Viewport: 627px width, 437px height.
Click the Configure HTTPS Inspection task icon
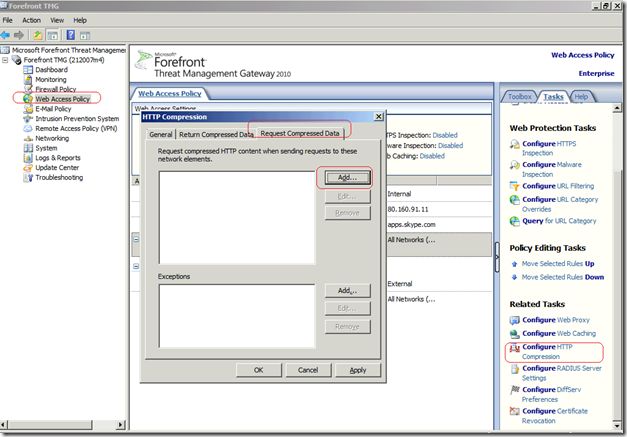514,144
